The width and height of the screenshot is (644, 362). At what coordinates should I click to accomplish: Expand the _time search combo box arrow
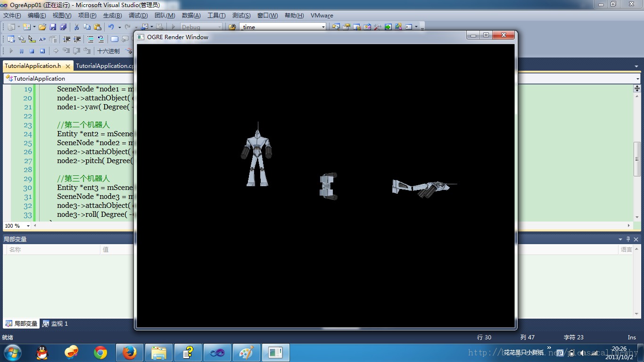[x=323, y=27]
